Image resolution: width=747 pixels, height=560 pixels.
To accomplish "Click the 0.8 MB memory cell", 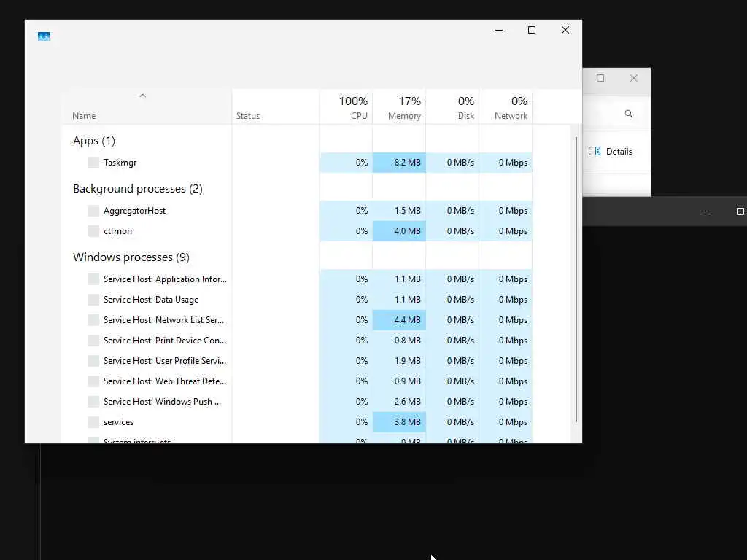I will pyautogui.click(x=399, y=341).
